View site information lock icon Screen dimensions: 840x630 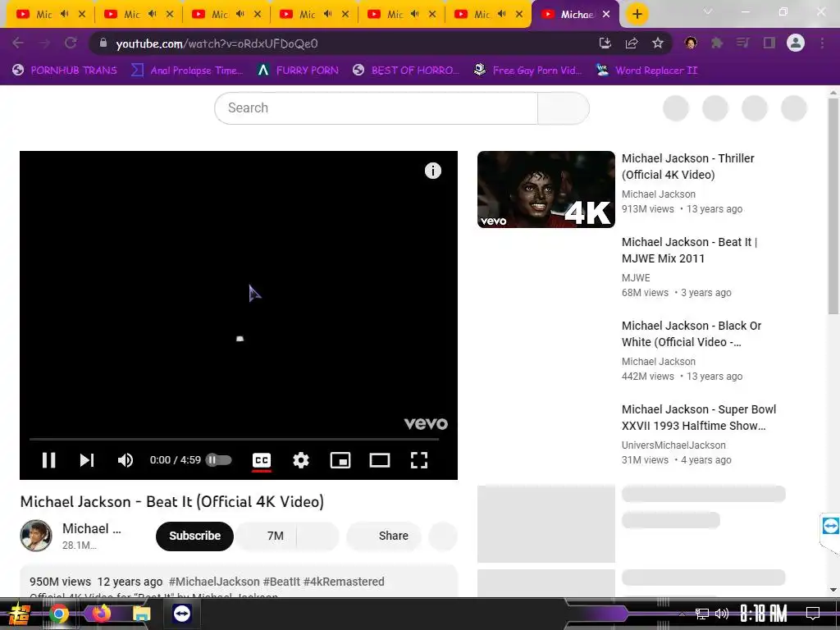[103, 43]
